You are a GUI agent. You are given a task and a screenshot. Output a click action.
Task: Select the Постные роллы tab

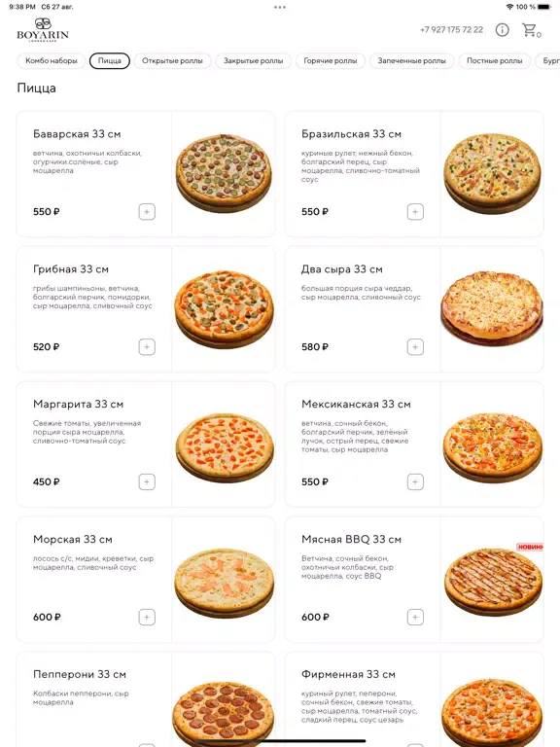pos(494,60)
